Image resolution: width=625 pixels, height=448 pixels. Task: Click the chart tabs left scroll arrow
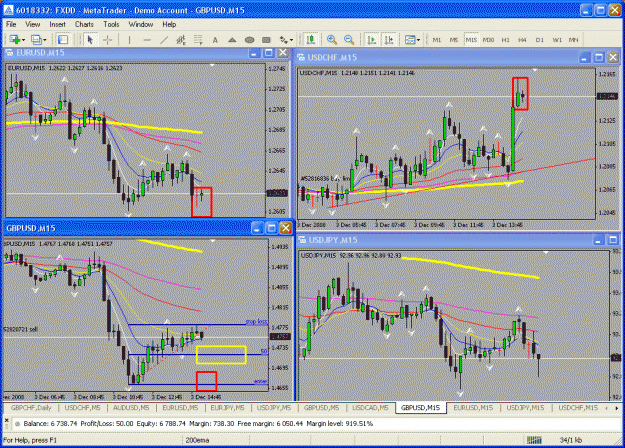607,408
